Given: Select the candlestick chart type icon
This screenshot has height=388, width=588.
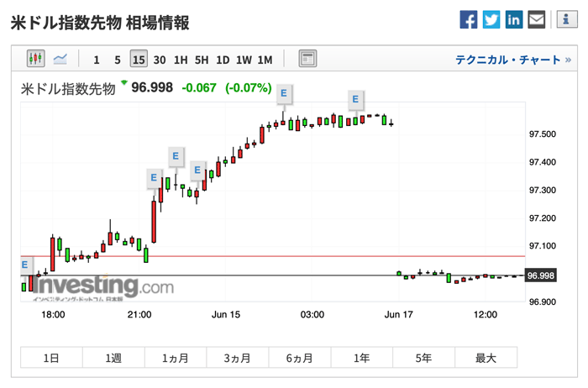Looking at the screenshot, I should click(35, 59).
